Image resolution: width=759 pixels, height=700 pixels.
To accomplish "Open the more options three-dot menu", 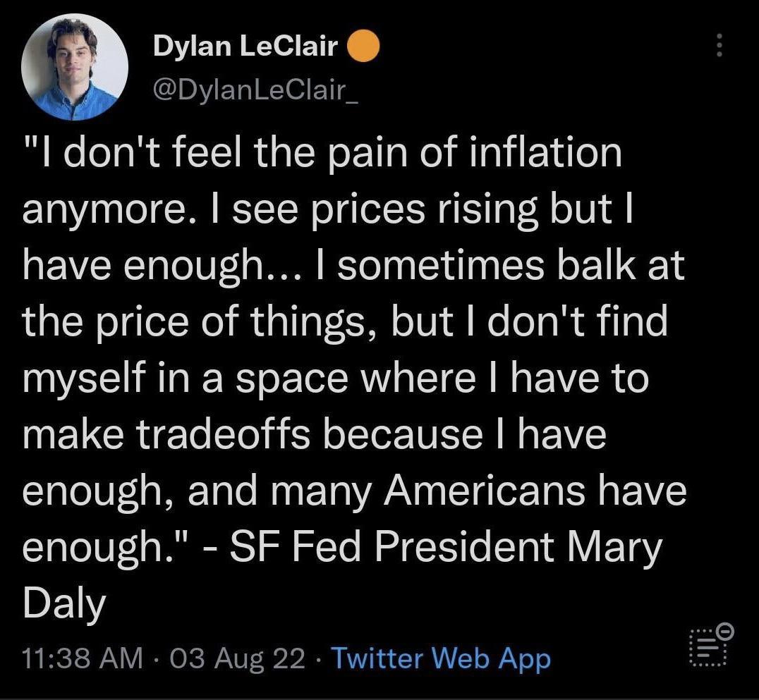I will click(719, 46).
